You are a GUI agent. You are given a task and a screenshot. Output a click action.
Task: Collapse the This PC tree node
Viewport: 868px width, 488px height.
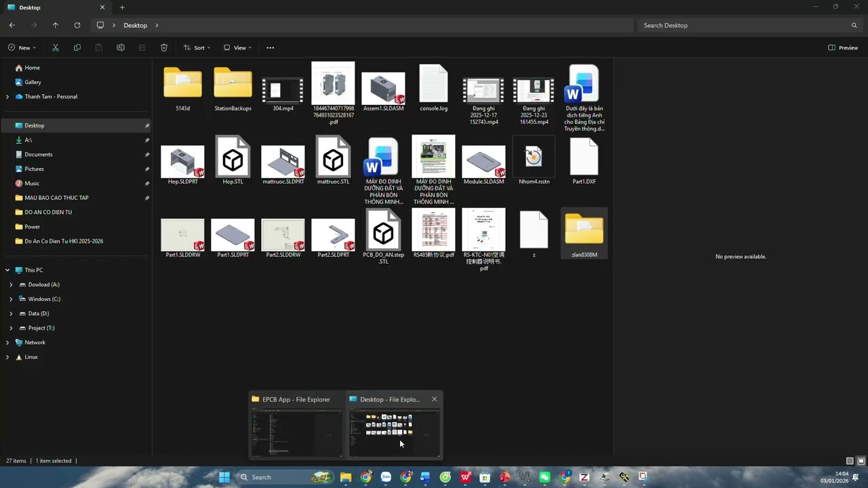7,270
